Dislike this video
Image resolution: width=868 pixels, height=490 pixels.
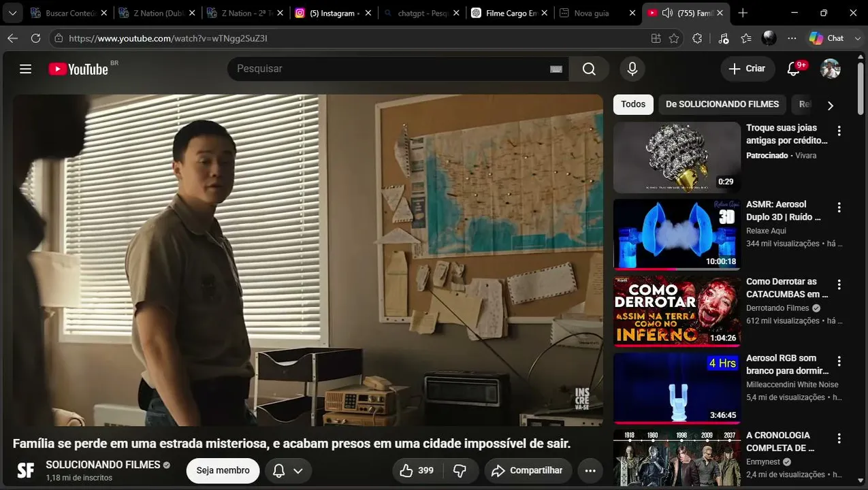[460, 470]
